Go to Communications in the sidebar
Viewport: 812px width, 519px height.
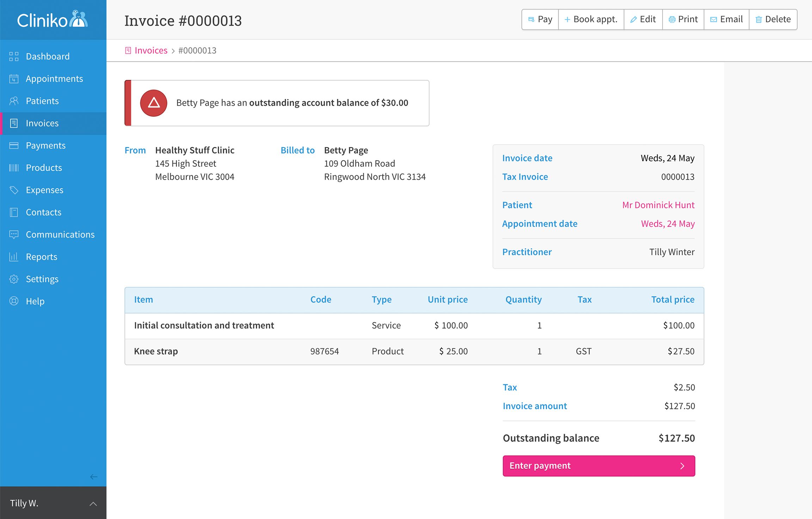(x=60, y=235)
